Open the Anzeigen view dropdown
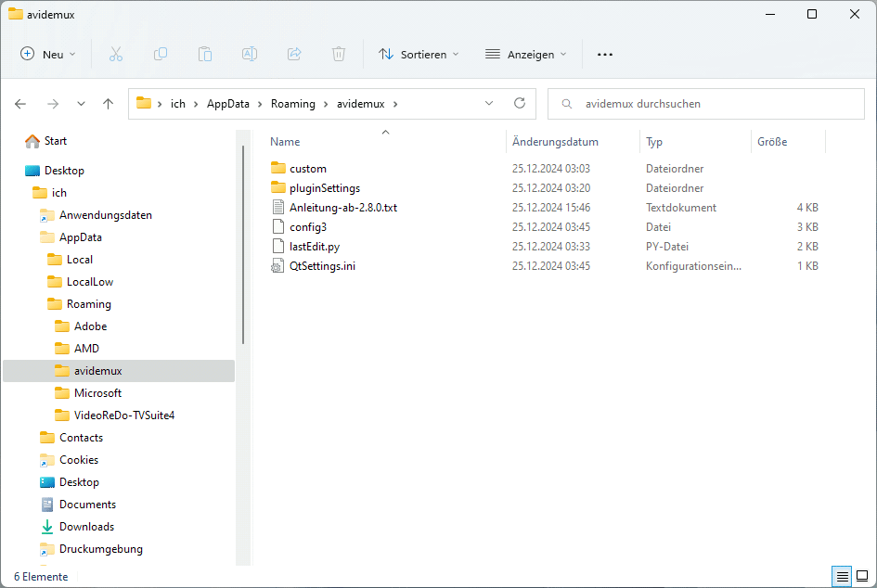This screenshot has height=588, width=877. click(526, 54)
